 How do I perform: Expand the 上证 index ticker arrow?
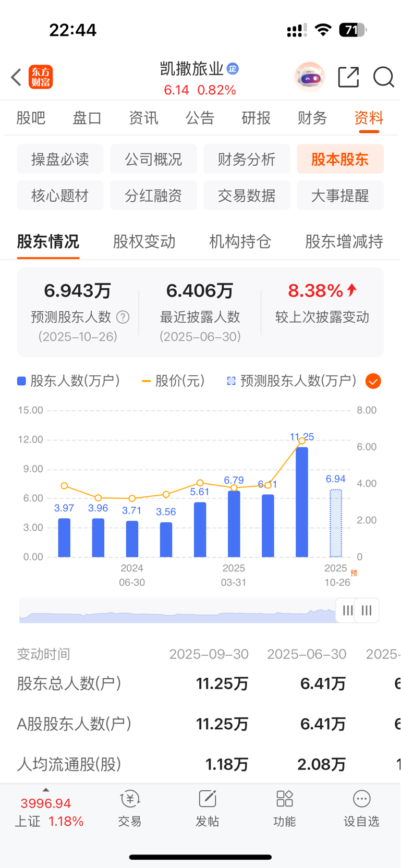(46, 790)
